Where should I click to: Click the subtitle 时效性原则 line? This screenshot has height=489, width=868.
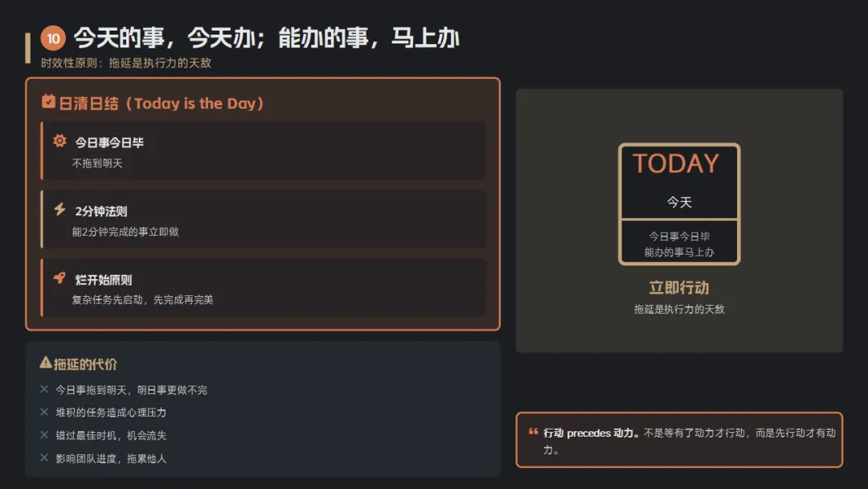(x=126, y=63)
